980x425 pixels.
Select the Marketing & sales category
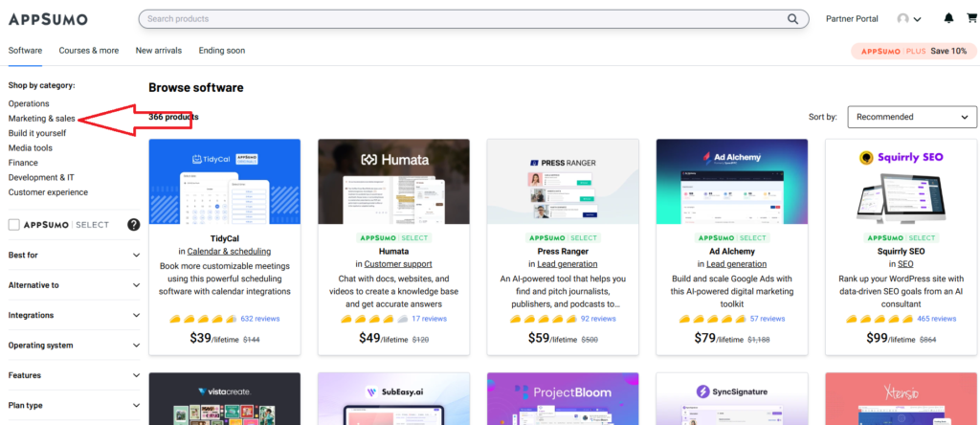point(41,118)
